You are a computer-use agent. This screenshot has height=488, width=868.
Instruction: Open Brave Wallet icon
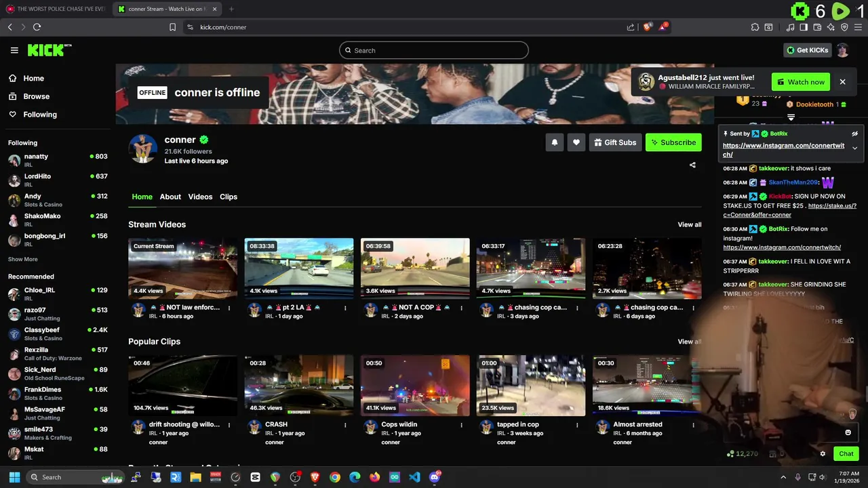tap(817, 27)
